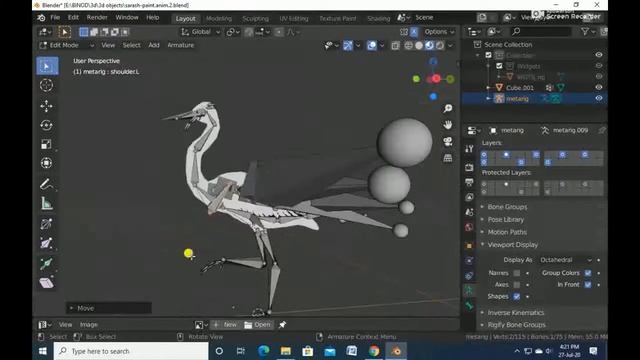
Task: Open the Armature menu
Action: 180,45
